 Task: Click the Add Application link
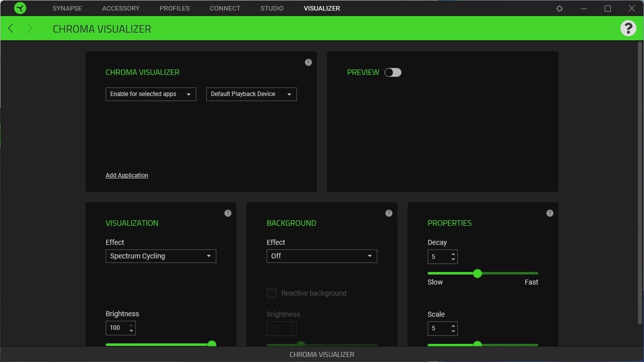(x=127, y=175)
